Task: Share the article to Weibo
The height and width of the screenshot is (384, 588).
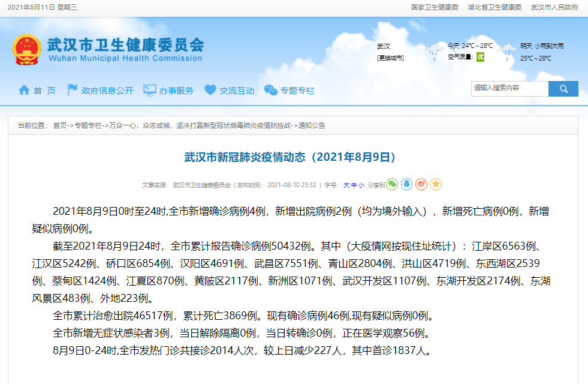Action: (421, 184)
